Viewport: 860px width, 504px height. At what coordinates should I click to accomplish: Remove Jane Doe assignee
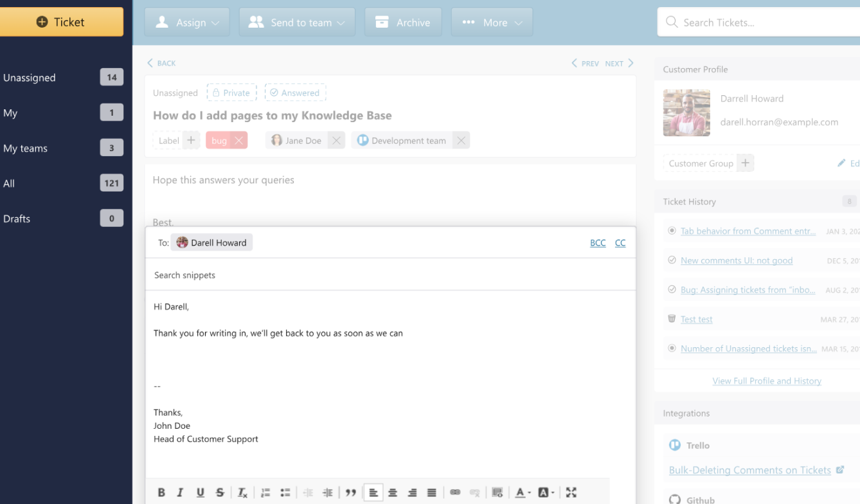click(x=336, y=140)
